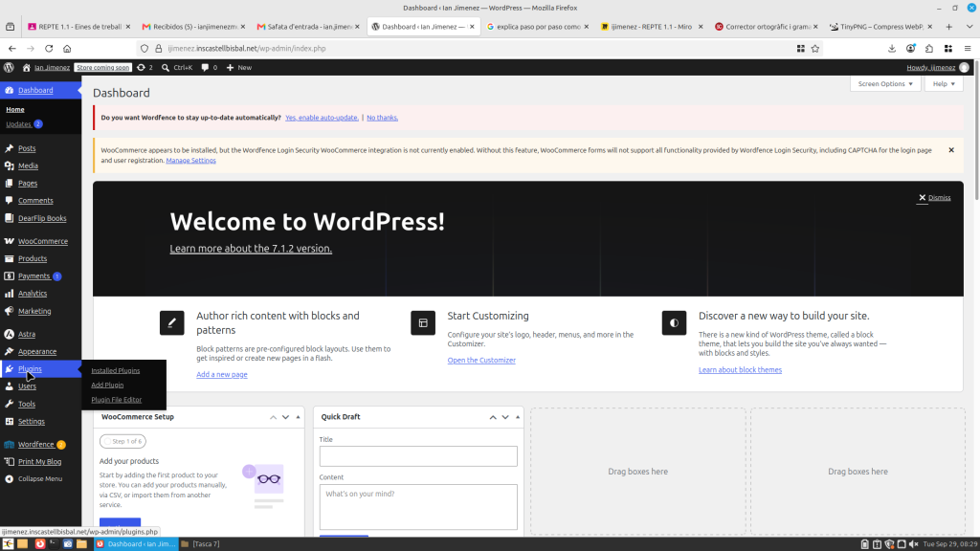The width and height of the screenshot is (980, 551).
Task: Switch to the TinyPNG browser tab
Action: click(x=880, y=27)
